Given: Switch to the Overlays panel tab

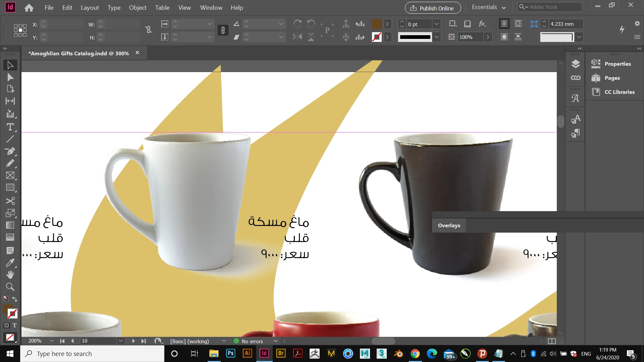Looking at the screenshot, I should [449, 225].
